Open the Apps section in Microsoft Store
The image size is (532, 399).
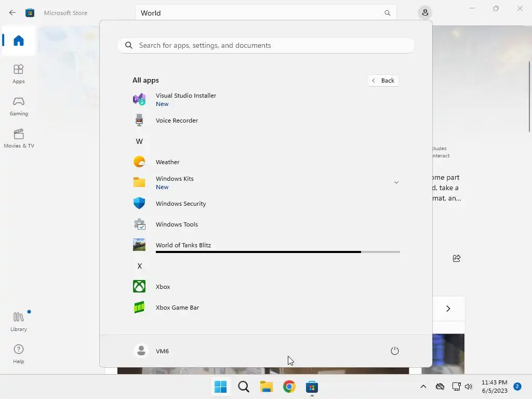(x=19, y=74)
